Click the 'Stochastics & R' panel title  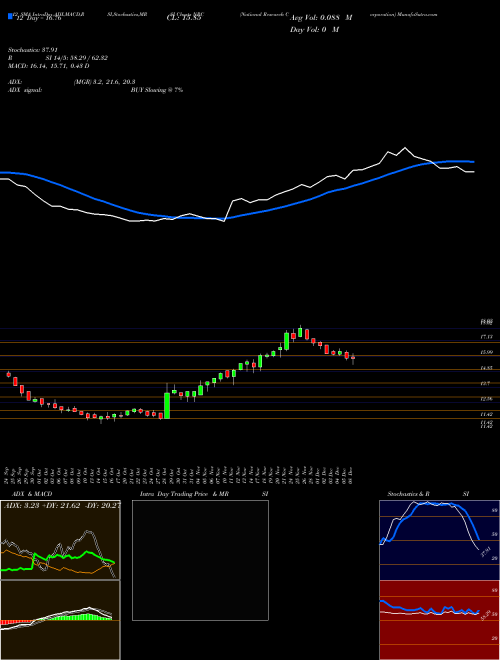pos(409,494)
